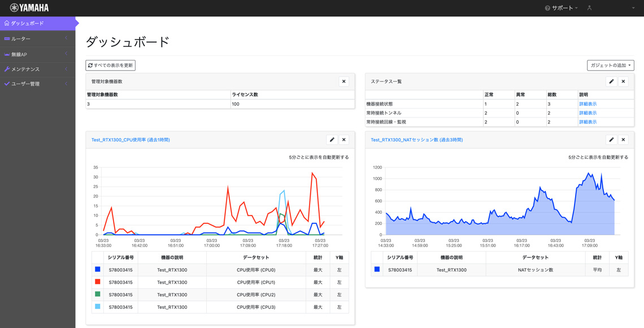The height and width of the screenshot is (328, 644).
Task: Open the ガジェットの追加 dropdown
Action: tap(610, 65)
